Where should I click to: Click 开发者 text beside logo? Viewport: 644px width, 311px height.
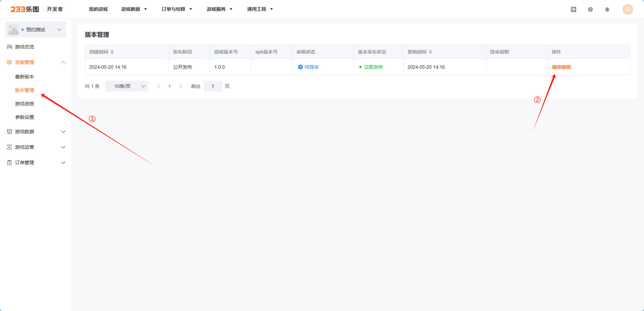(x=55, y=9)
